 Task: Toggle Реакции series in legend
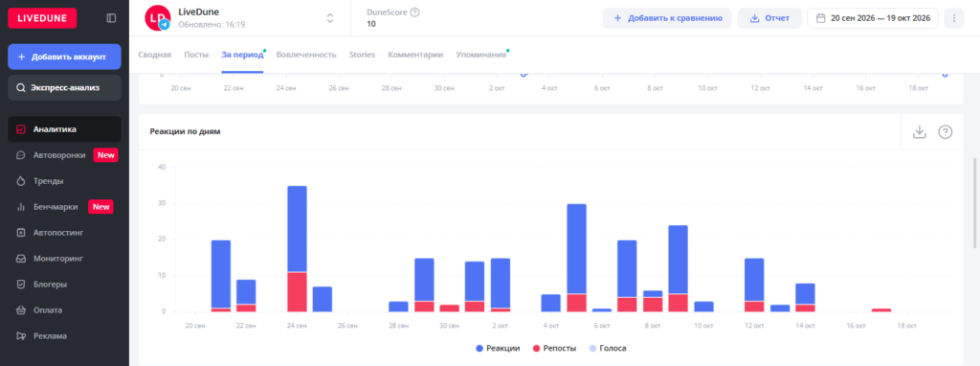coord(498,348)
